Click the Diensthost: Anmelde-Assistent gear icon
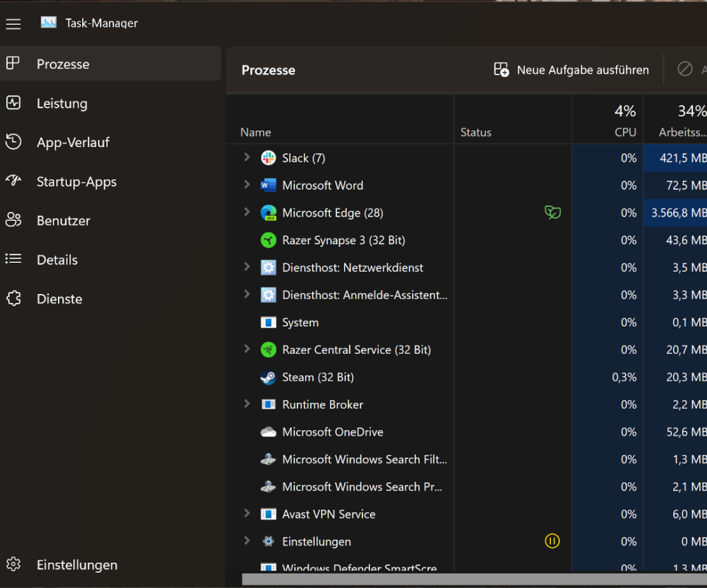The width and height of the screenshot is (707, 588). pyautogui.click(x=269, y=295)
